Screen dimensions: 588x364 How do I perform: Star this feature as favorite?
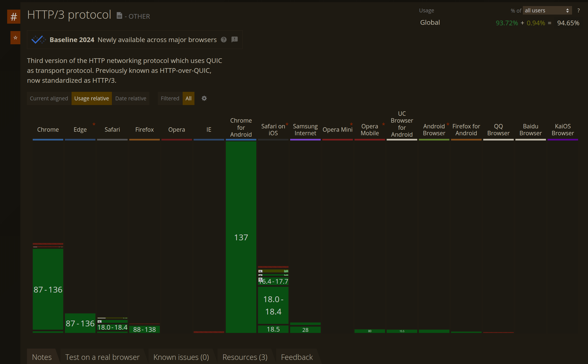[x=15, y=38]
